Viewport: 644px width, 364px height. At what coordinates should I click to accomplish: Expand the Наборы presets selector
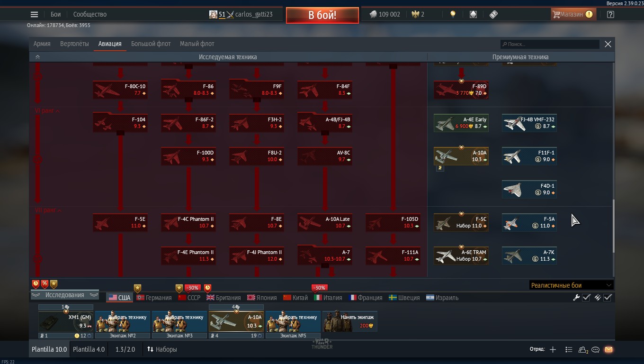point(162,349)
